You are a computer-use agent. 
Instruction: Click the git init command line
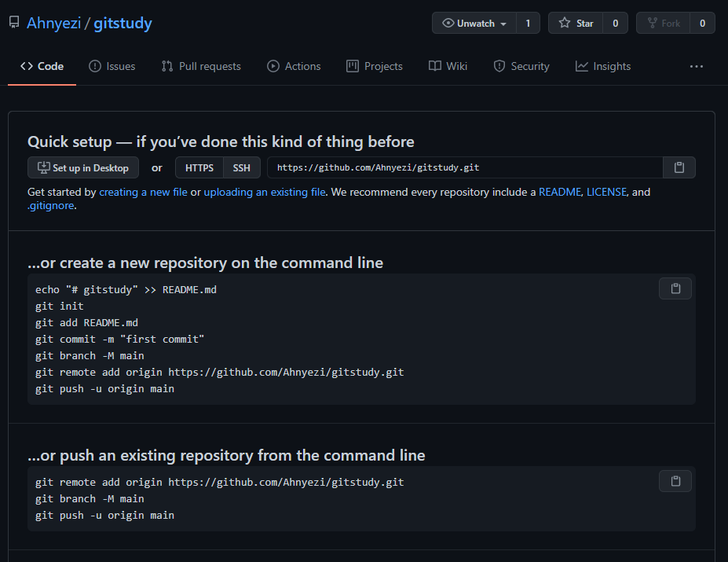click(x=60, y=307)
